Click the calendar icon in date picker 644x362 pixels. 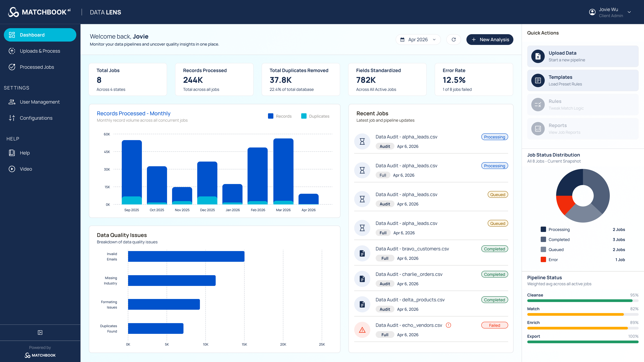[x=402, y=40]
